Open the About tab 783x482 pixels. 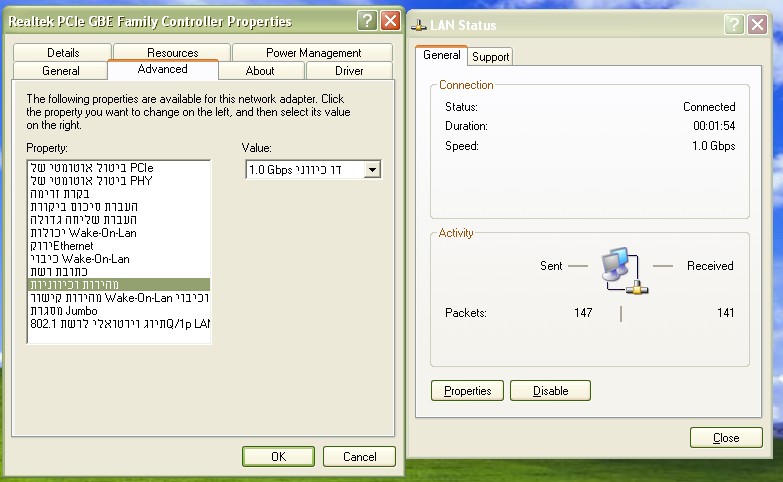pos(260,71)
